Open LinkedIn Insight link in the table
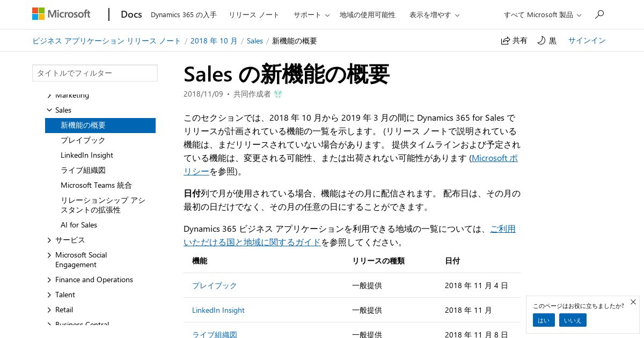Screen dimensions: 644x338 pos(218,310)
